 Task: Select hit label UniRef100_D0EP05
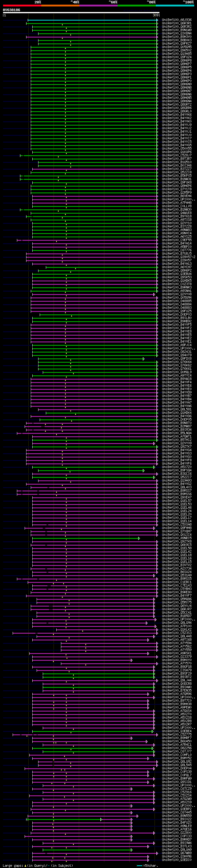pos(176,419)
